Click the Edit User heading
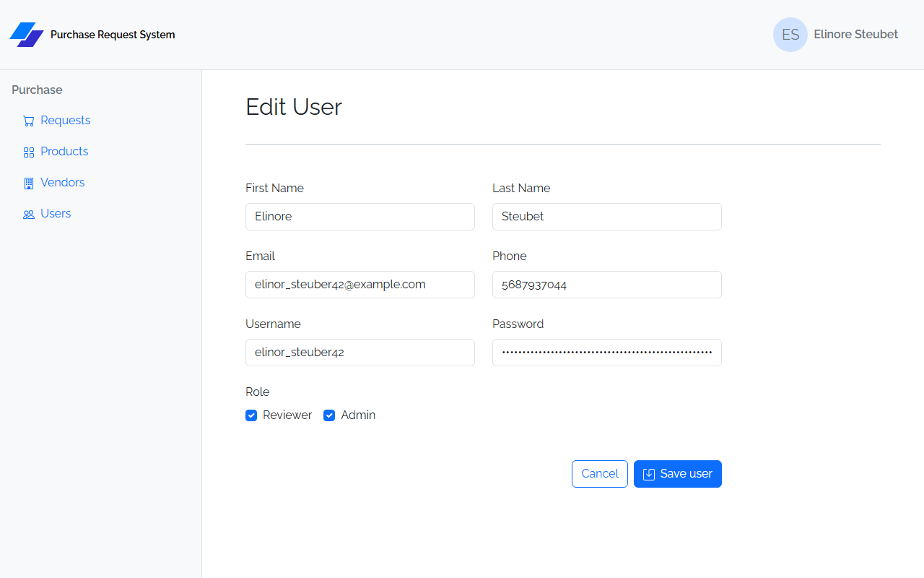This screenshot has height=578, width=924. pos(294,107)
